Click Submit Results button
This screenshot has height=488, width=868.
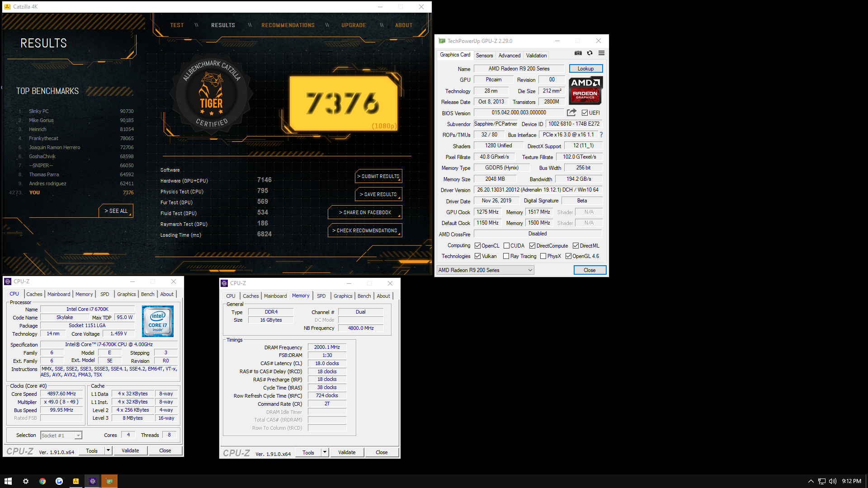378,176
